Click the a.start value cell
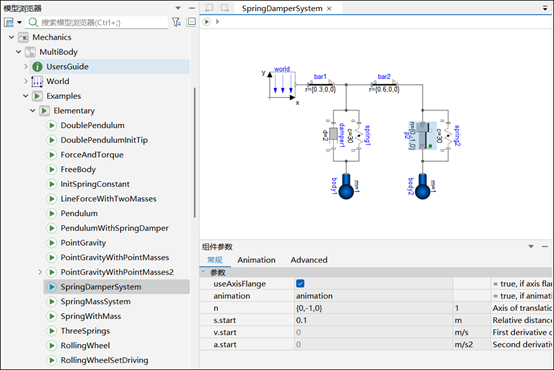Image resolution: width=554 pixels, height=370 pixels. (x=373, y=345)
